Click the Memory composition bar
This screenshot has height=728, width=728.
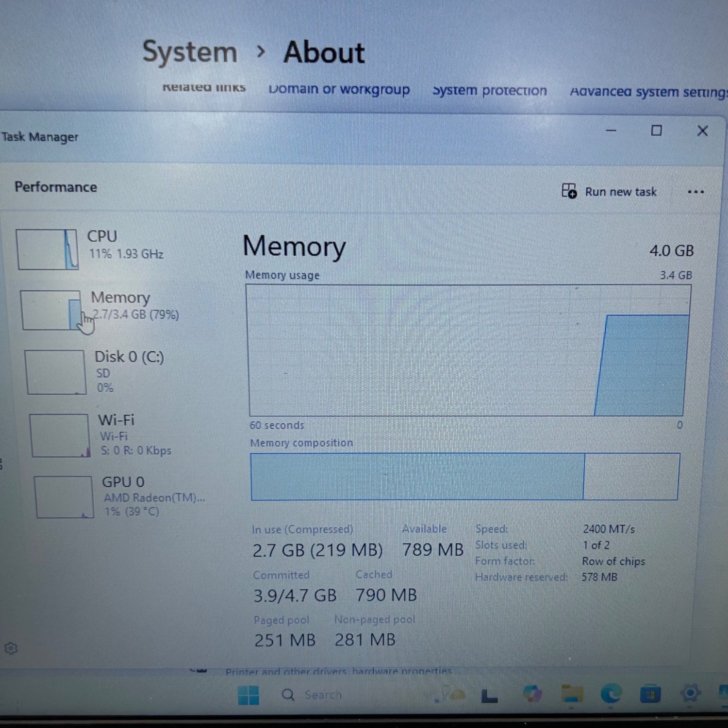pyautogui.click(x=464, y=477)
